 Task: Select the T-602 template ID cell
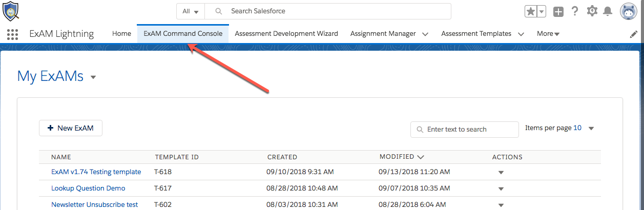pos(163,205)
